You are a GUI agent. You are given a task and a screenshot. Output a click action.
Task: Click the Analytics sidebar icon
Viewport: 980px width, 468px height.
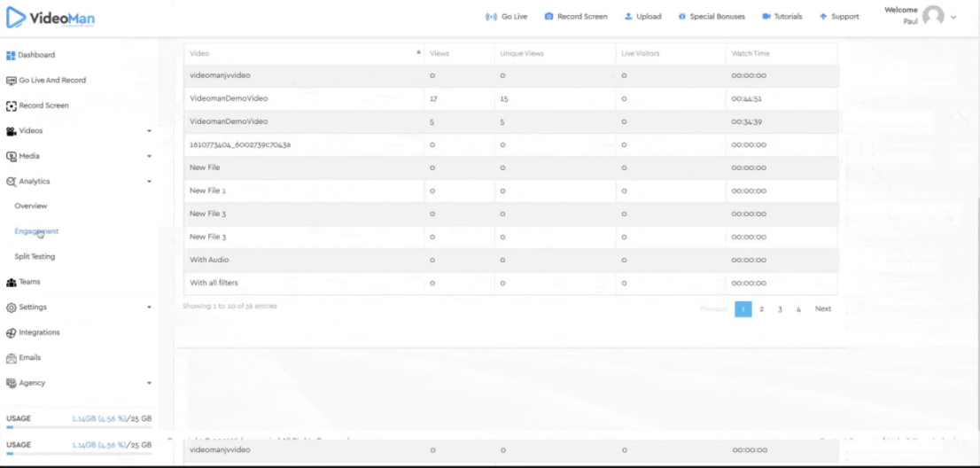pyautogui.click(x=11, y=181)
